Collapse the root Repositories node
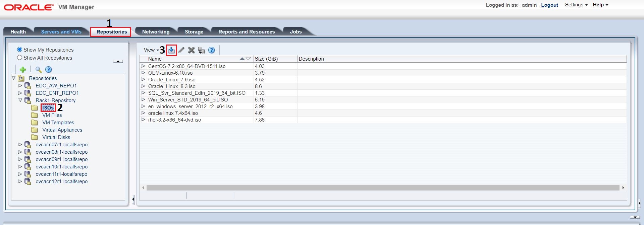Image resolution: width=644 pixels, height=225 pixels. pyautogui.click(x=14, y=78)
